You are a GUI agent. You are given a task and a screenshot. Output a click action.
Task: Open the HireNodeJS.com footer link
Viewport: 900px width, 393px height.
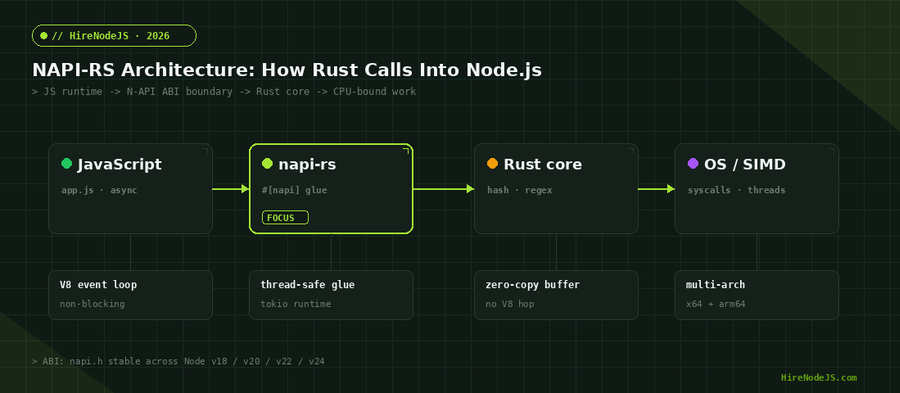[x=818, y=378]
